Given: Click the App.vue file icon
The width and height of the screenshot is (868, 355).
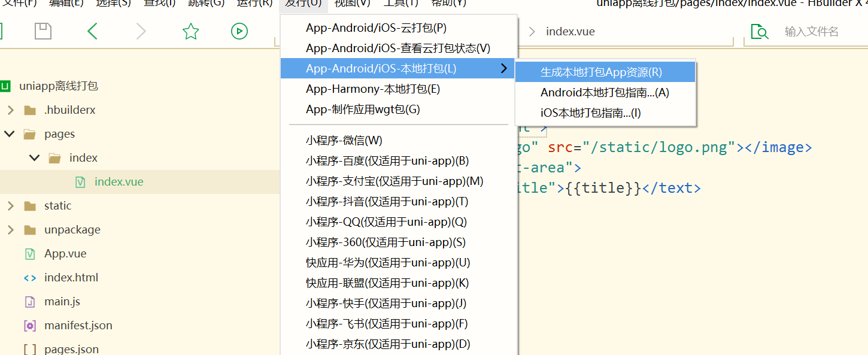Looking at the screenshot, I should click(x=30, y=254).
